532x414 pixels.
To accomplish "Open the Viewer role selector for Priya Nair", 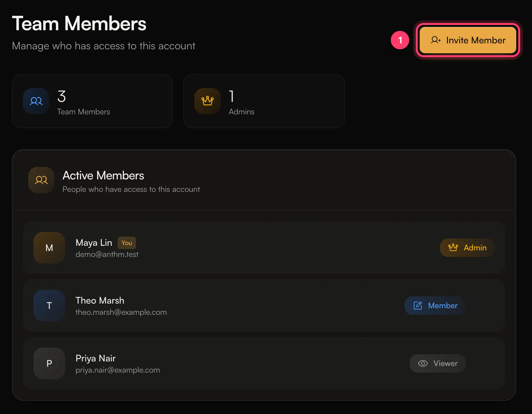I will point(437,363).
